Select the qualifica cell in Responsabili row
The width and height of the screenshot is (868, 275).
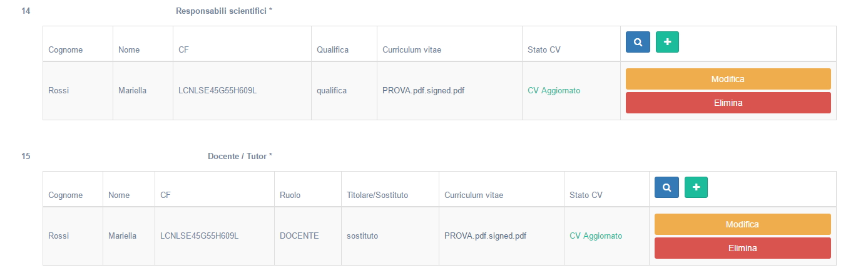click(332, 90)
